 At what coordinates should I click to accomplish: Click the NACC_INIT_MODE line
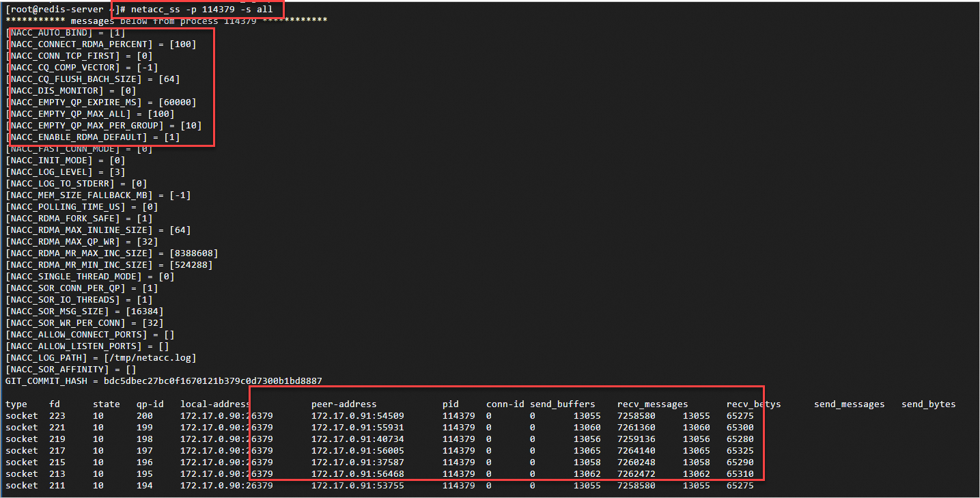pyautogui.click(x=65, y=161)
